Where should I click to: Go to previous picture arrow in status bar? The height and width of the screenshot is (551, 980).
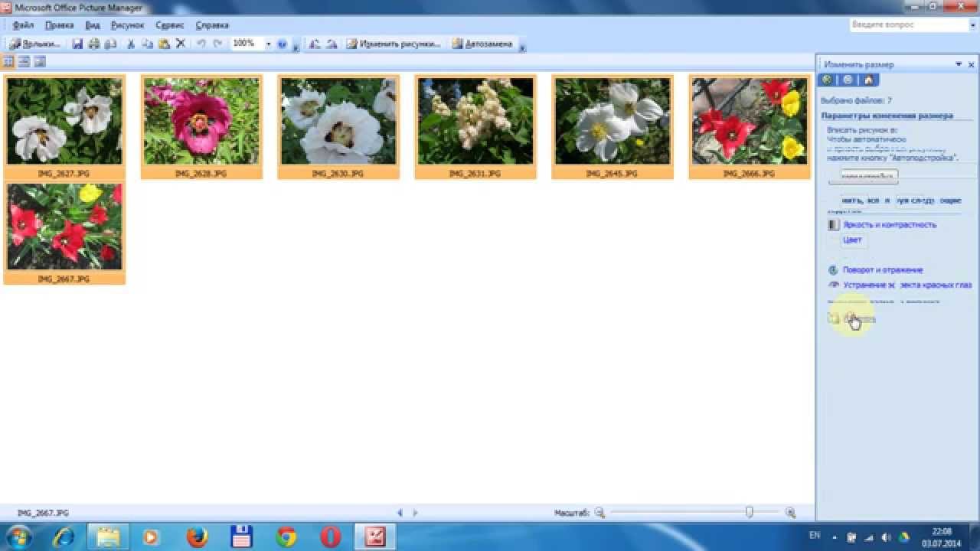[400, 513]
